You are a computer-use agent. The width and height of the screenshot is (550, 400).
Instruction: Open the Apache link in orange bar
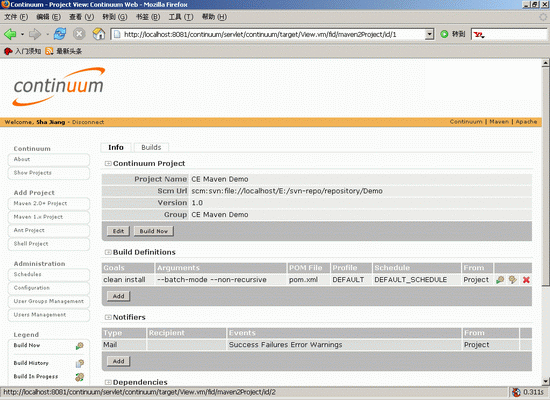point(526,122)
